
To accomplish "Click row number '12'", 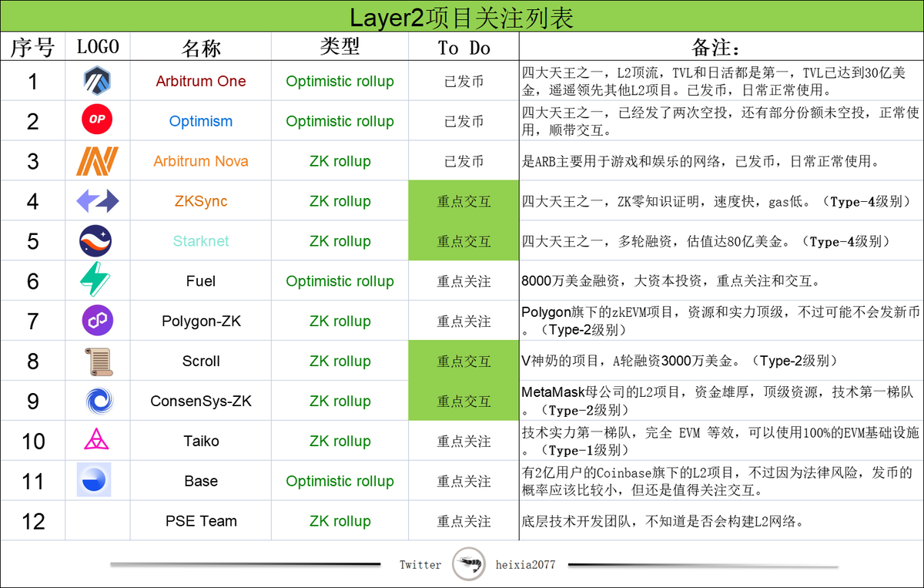I will coord(32,522).
